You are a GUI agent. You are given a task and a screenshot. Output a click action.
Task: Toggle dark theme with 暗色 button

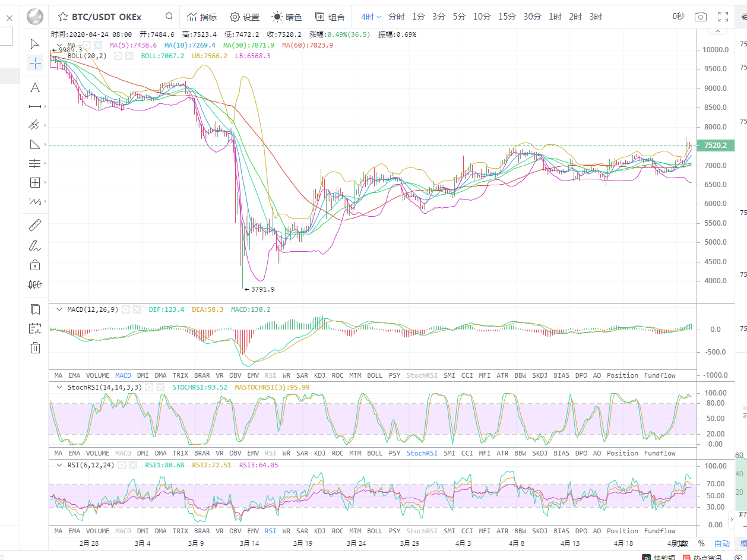(x=287, y=17)
